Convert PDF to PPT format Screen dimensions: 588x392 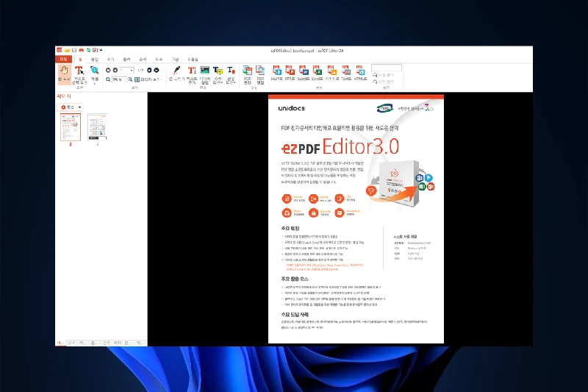pos(290,73)
